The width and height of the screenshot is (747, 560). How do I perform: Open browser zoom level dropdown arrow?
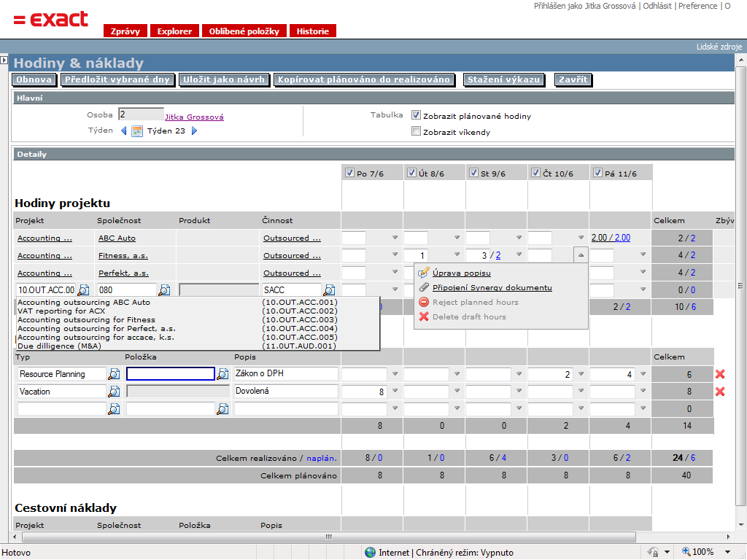click(x=727, y=552)
